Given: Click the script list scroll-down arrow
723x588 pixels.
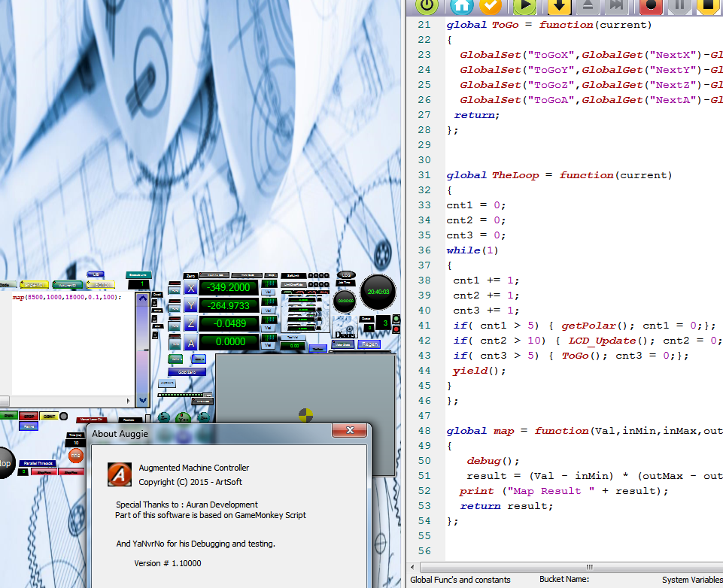Looking at the screenshot, I should coord(141,402).
